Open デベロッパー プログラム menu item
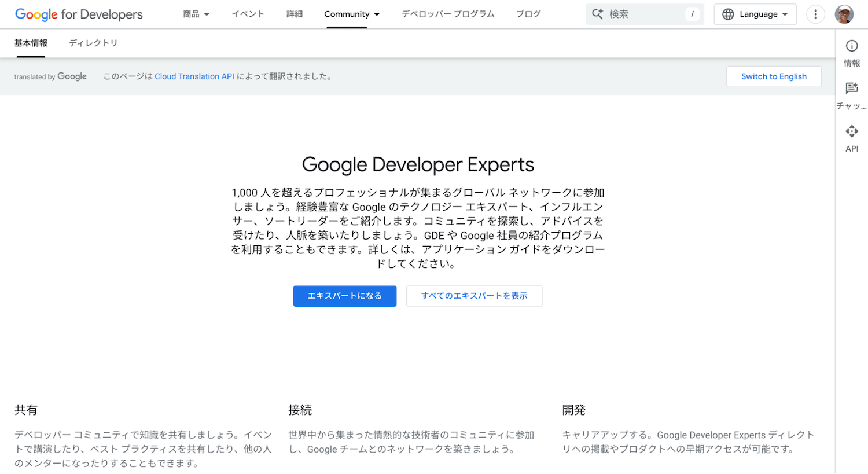Screen dimensions: 868x474 click(448, 14)
